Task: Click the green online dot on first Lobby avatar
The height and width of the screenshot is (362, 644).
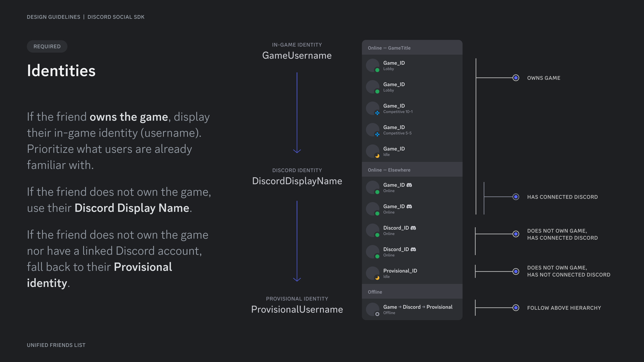Action: (x=377, y=70)
